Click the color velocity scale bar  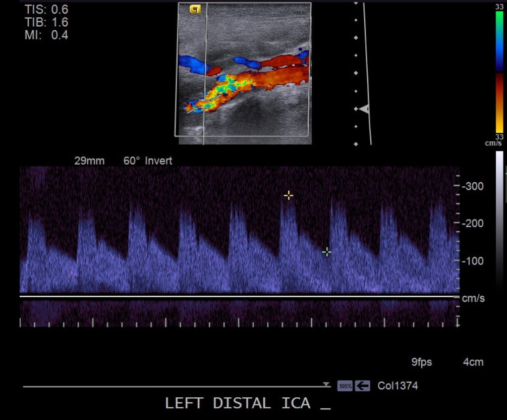point(499,72)
